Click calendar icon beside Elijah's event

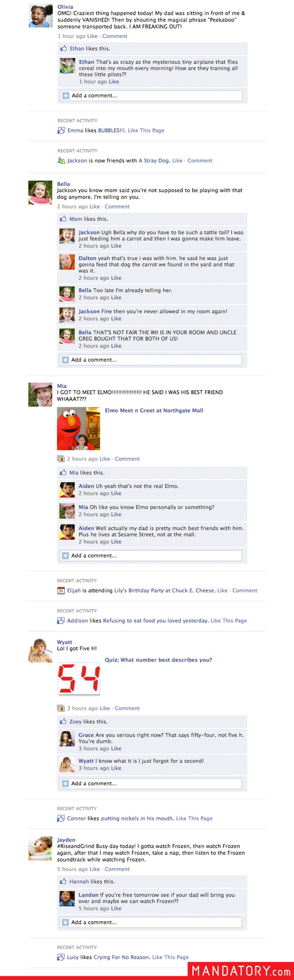61,590
